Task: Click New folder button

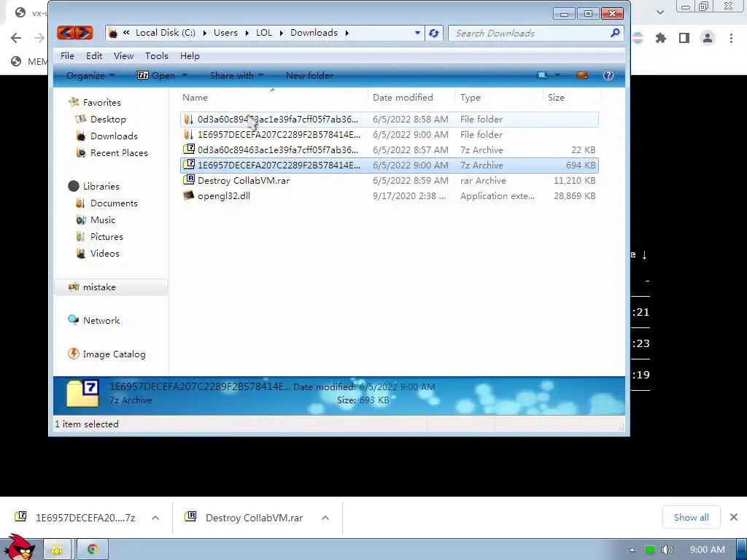Action: point(309,75)
